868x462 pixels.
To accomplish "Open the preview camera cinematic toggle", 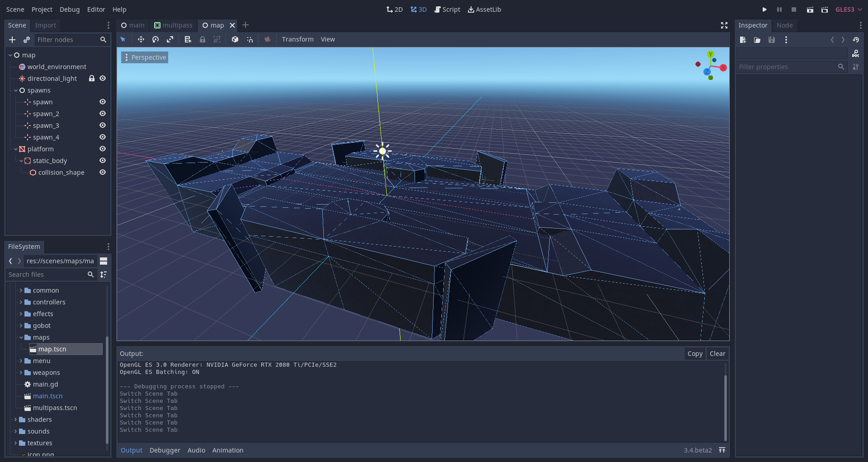I will pyautogui.click(x=267, y=39).
